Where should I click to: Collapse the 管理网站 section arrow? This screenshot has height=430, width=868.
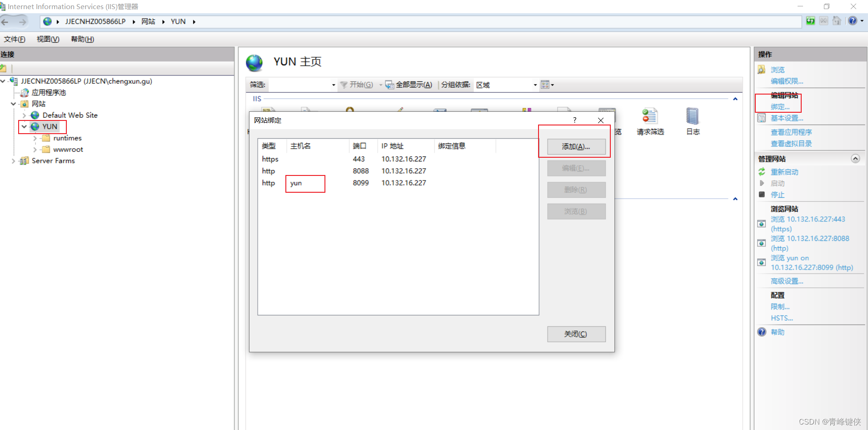click(856, 159)
